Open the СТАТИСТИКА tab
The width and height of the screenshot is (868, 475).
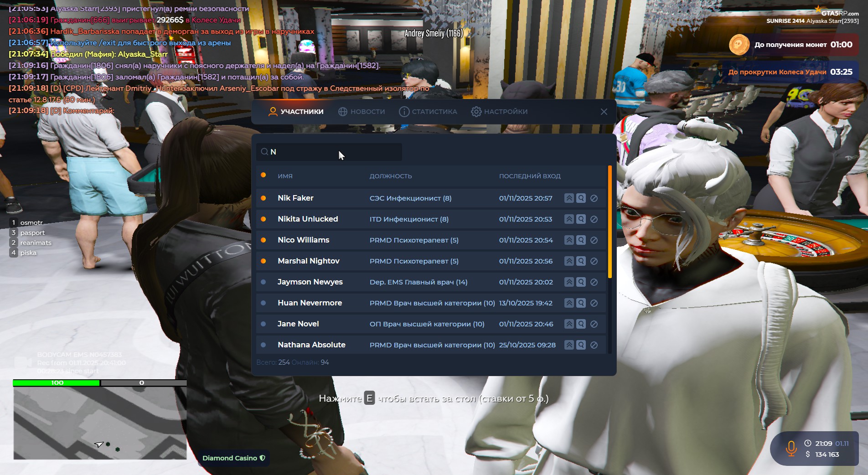coord(428,112)
